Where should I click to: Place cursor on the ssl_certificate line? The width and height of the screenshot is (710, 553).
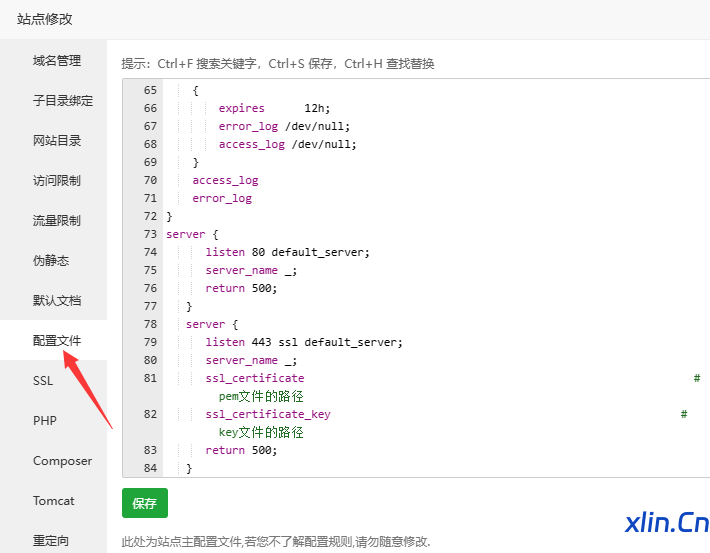click(255, 378)
